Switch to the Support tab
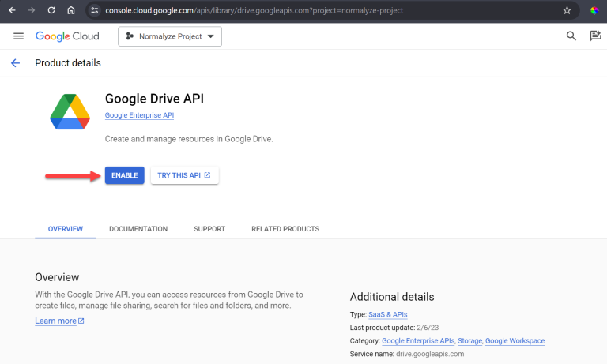This screenshot has height=364, width=607. pyautogui.click(x=209, y=229)
